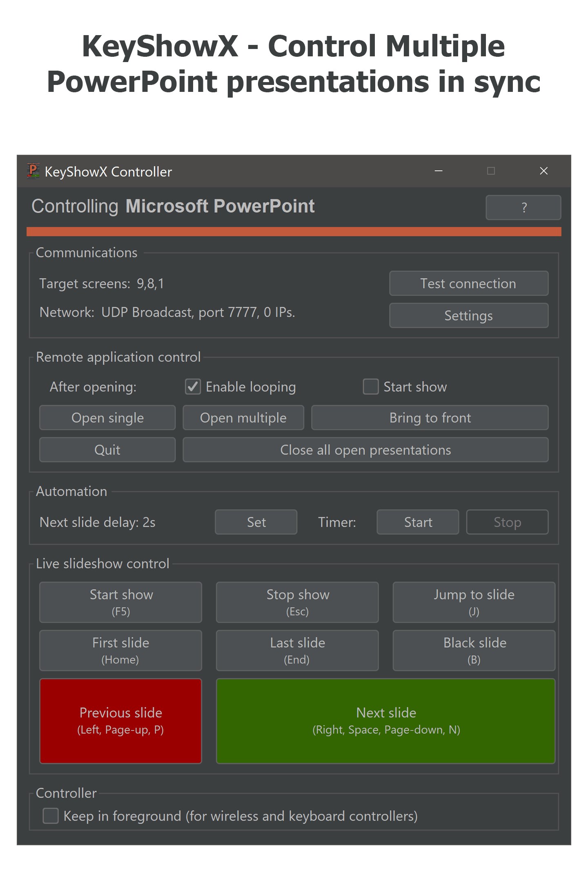Open communications Settings
Screen dimensions: 588x882
[x=469, y=315]
